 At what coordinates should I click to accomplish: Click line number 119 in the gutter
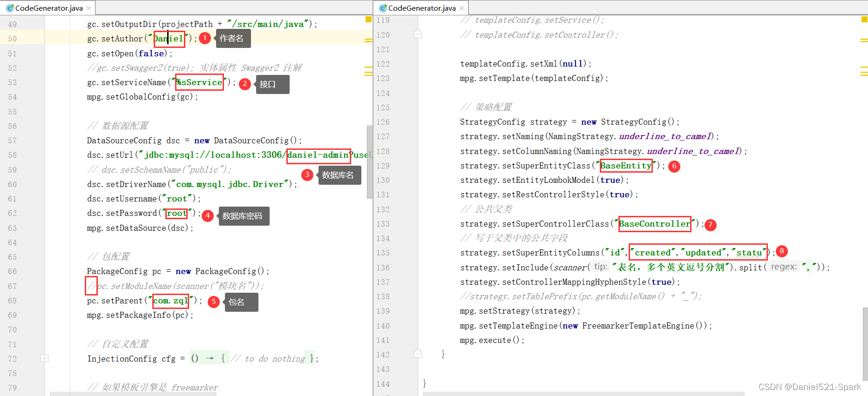click(x=383, y=20)
